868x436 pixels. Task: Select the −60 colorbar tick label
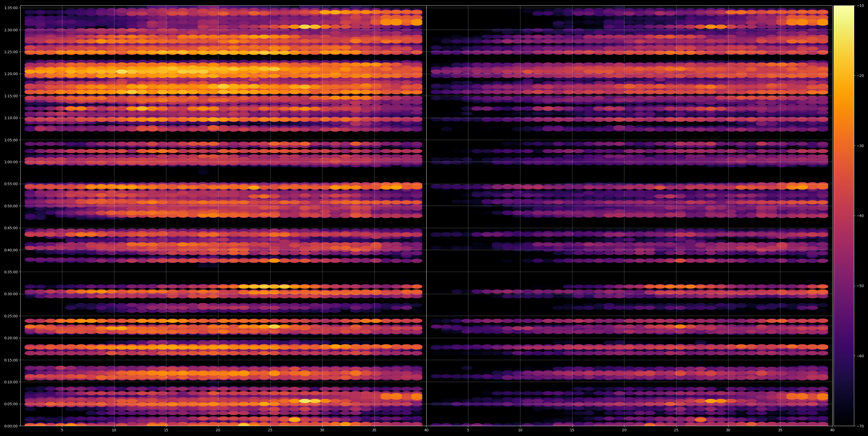[860, 356]
